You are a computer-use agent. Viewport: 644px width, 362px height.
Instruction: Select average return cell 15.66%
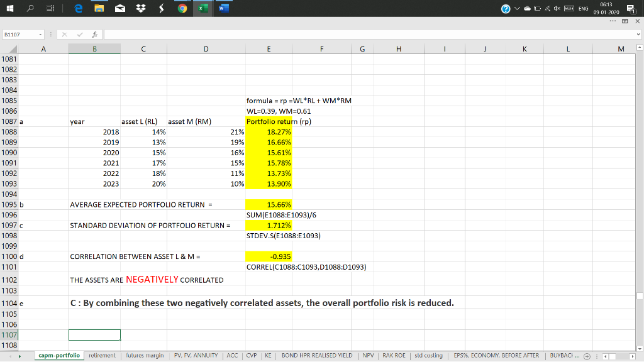coord(269,204)
